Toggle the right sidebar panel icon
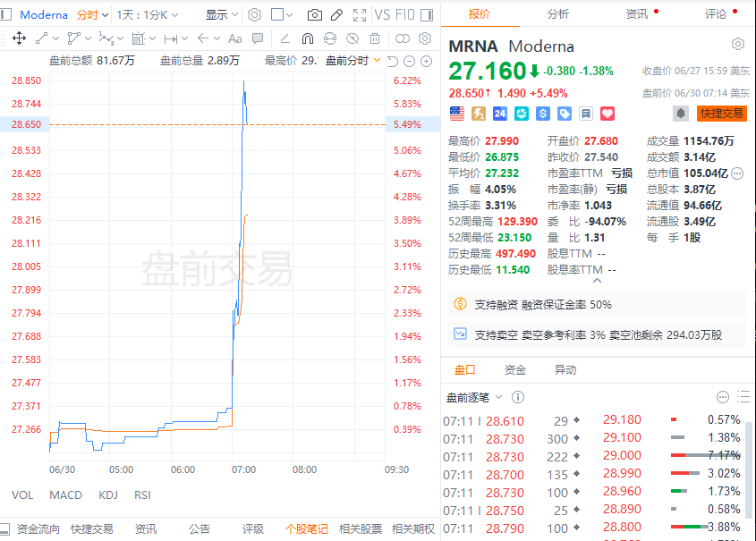This screenshot has width=756, height=541. (x=427, y=15)
